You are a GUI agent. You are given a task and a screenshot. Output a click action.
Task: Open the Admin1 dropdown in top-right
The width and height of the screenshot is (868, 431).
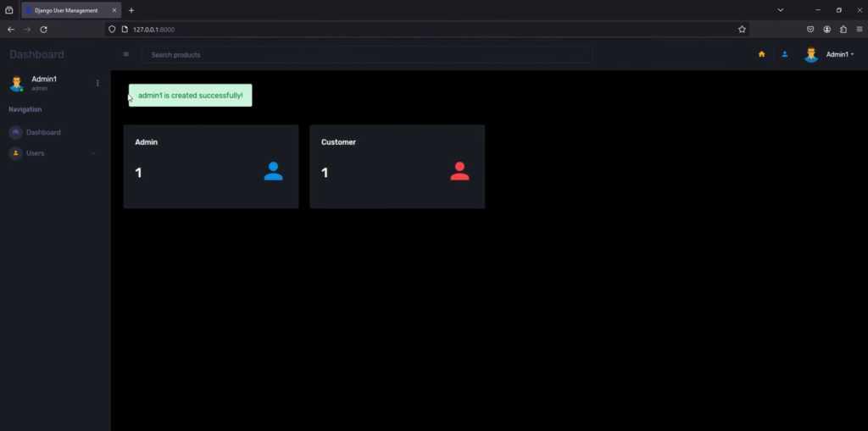click(x=840, y=54)
